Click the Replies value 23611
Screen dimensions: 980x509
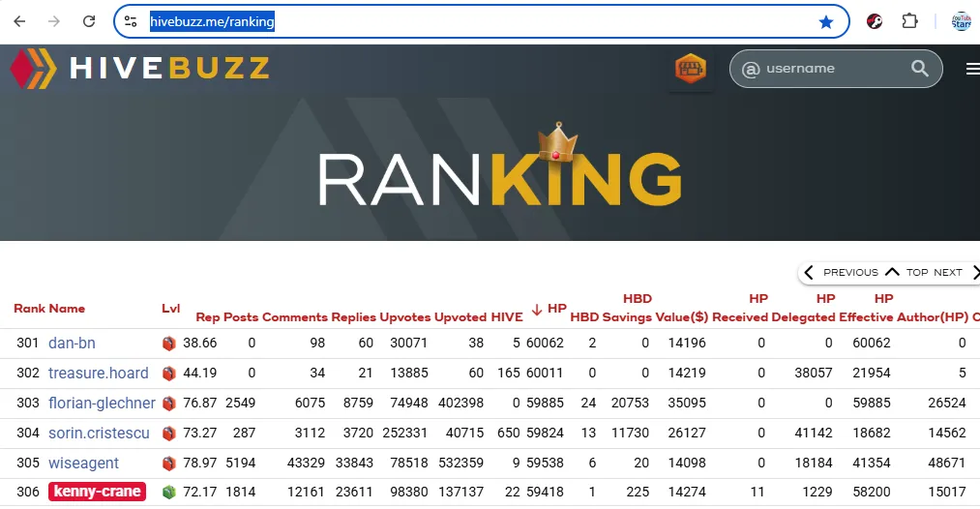[x=354, y=492]
